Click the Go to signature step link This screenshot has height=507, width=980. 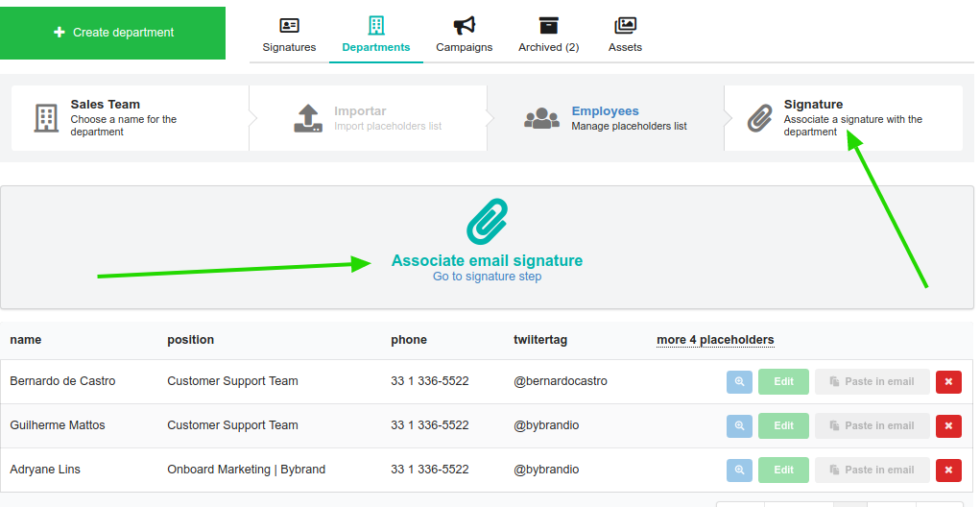[x=487, y=277]
